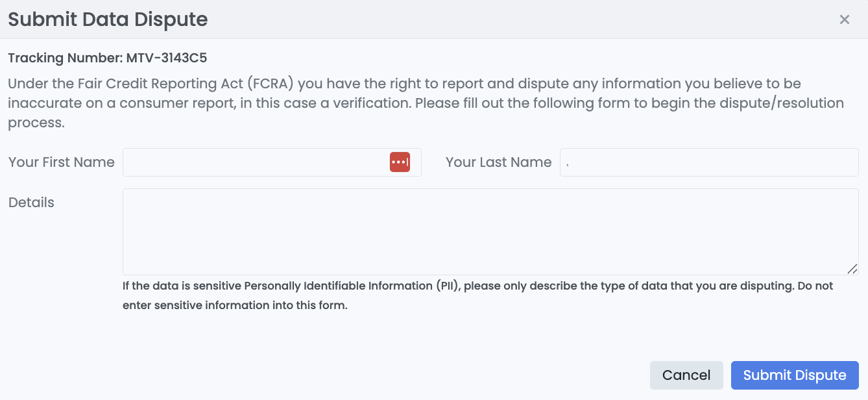Select the Details text area
The width and height of the screenshot is (868, 400).
coord(490,231)
